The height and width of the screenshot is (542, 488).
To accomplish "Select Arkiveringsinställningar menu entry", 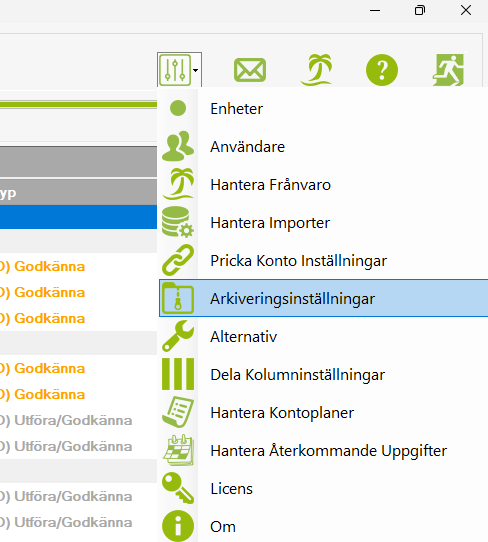I will (323, 298).
